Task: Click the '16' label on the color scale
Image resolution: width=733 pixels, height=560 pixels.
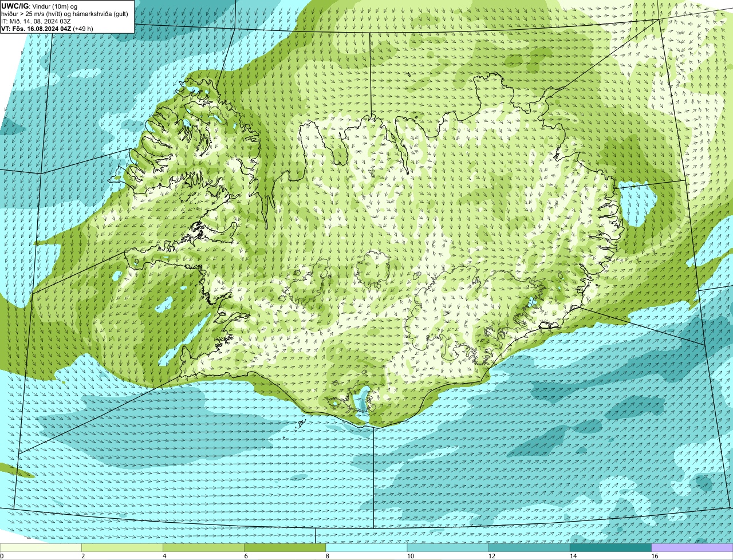Action: pyautogui.click(x=655, y=556)
